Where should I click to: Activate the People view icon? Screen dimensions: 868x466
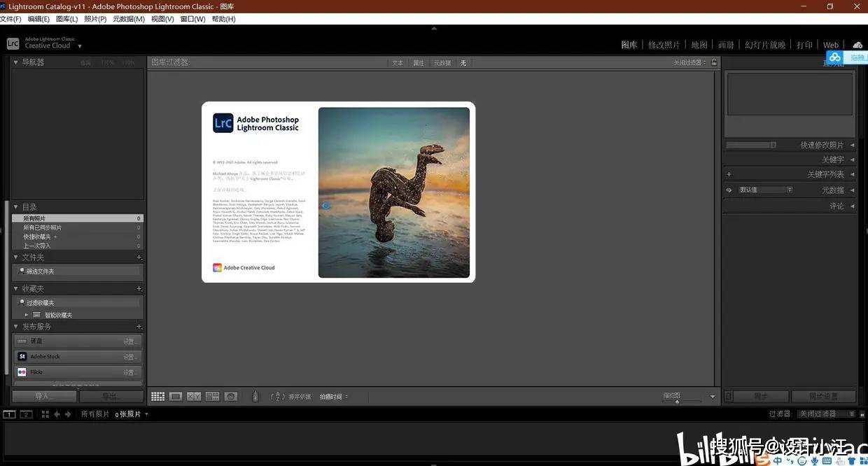pyautogui.click(x=231, y=396)
